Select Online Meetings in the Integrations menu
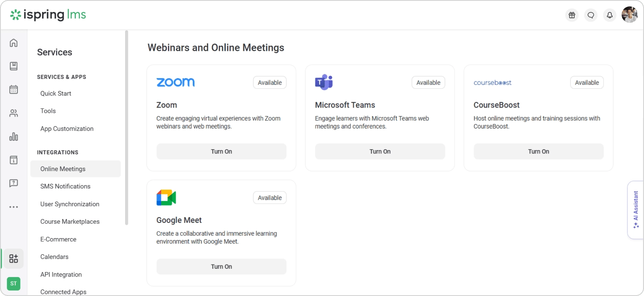 63,169
